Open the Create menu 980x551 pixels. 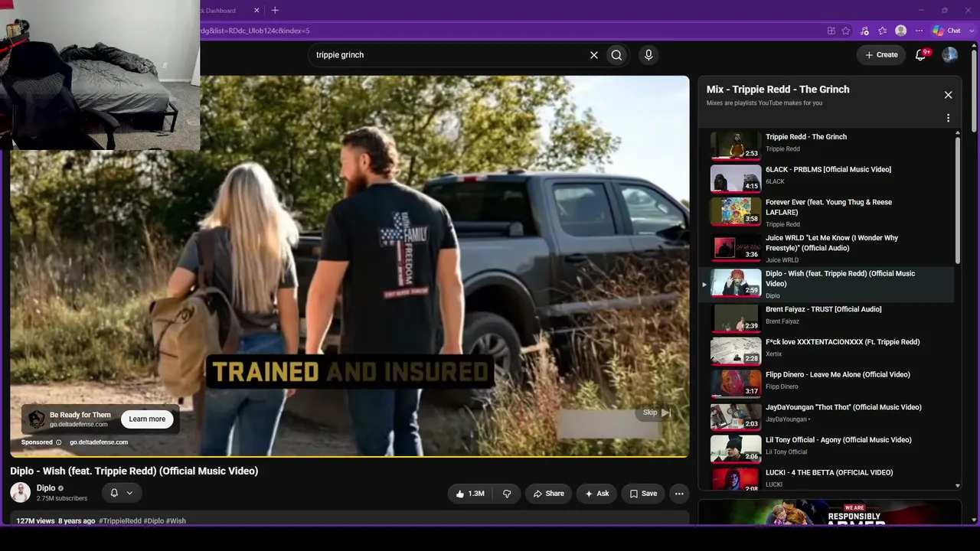point(881,55)
